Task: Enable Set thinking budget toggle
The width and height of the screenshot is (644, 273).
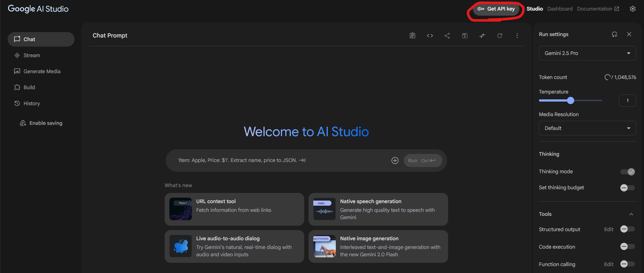Action: pos(628,188)
